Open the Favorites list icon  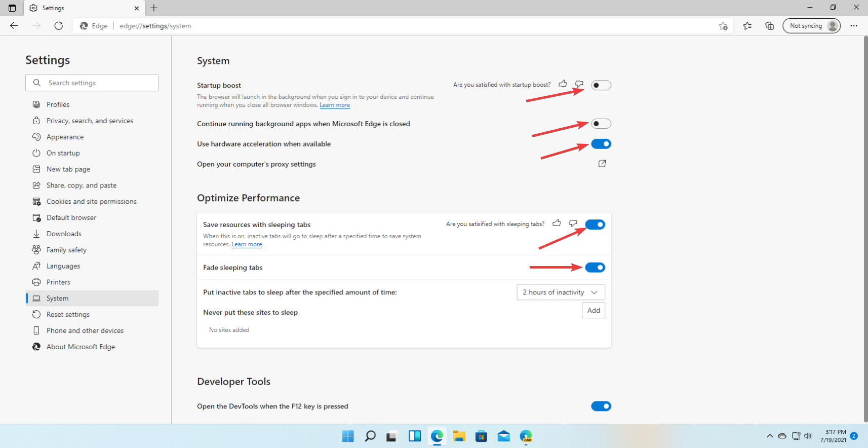tap(747, 26)
